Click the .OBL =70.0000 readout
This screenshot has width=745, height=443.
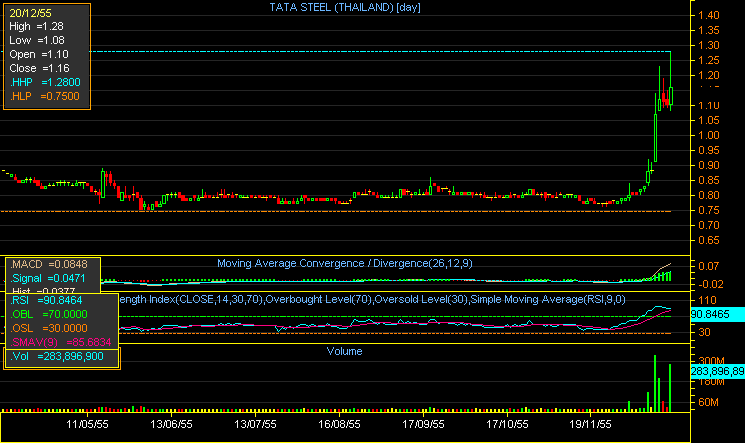pos(49,314)
